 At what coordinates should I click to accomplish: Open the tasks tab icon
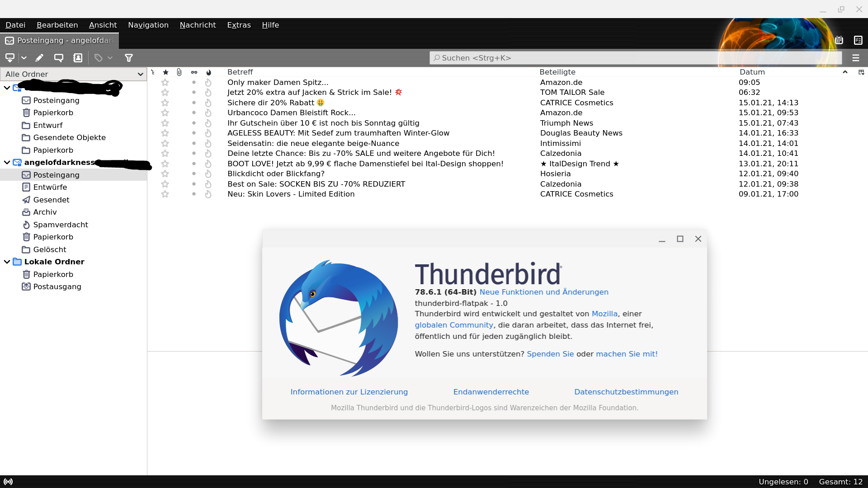[x=858, y=40]
